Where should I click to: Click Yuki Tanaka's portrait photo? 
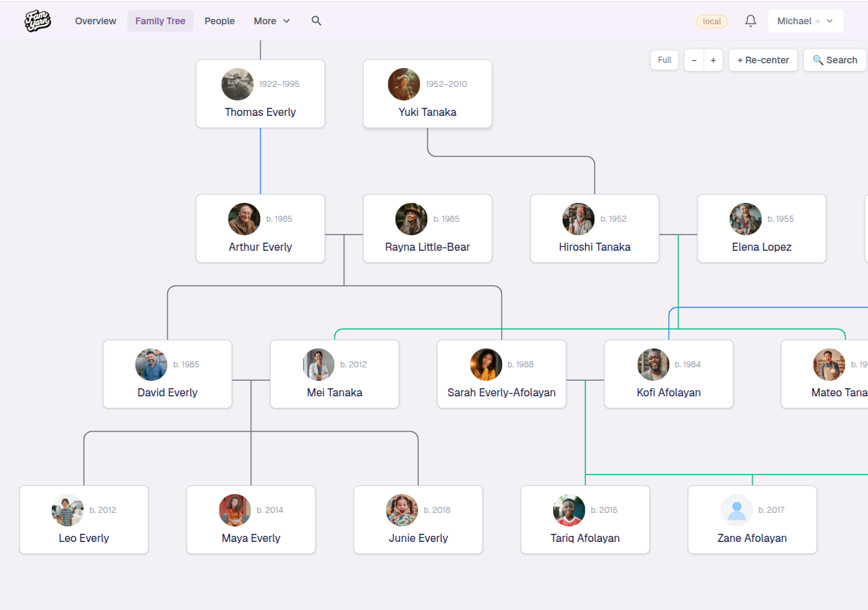tap(404, 84)
